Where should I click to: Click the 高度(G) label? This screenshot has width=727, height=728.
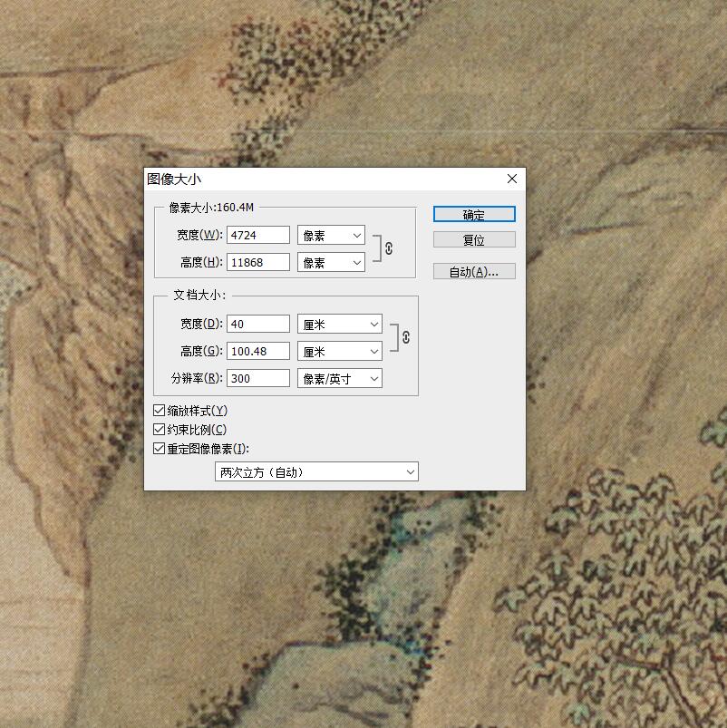click(x=201, y=351)
